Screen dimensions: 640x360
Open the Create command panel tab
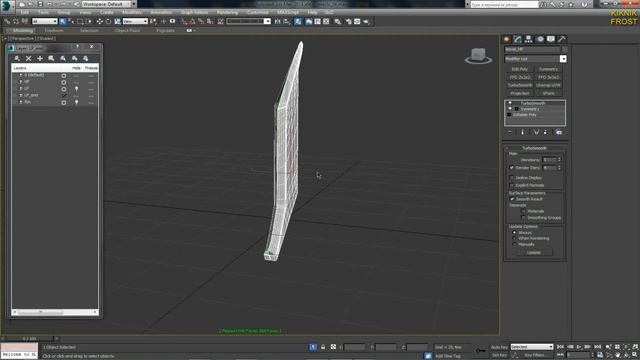(507, 39)
